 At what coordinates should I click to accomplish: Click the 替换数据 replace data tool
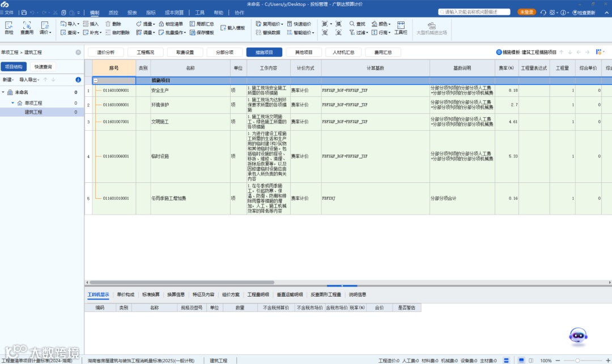coord(267,33)
